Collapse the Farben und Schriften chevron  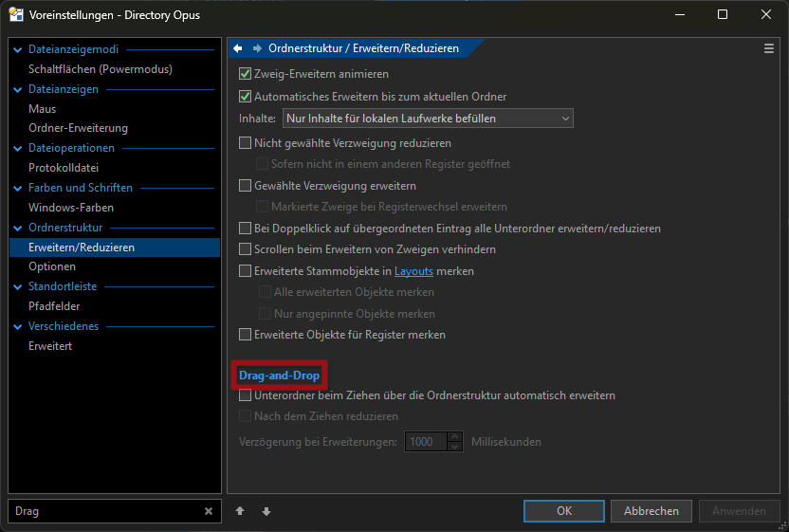(x=18, y=188)
